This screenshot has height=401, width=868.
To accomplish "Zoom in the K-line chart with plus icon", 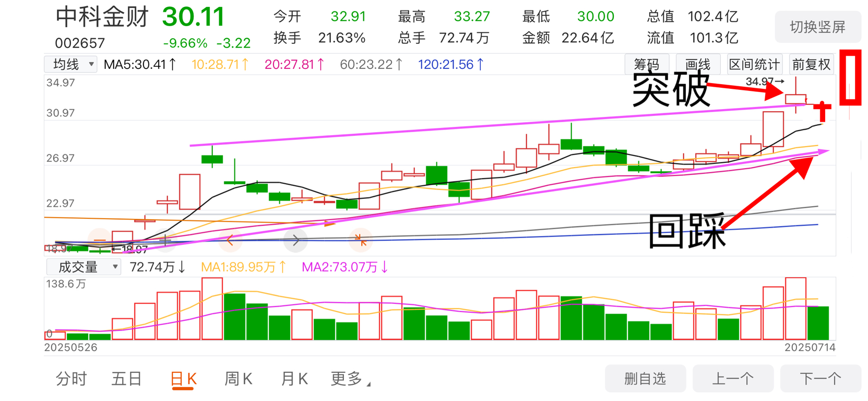I will click(165, 241).
